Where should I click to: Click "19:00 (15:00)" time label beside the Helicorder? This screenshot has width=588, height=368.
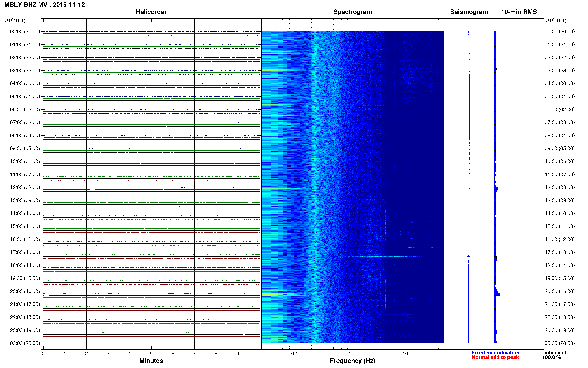pyautogui.click(x=25, y=278)
